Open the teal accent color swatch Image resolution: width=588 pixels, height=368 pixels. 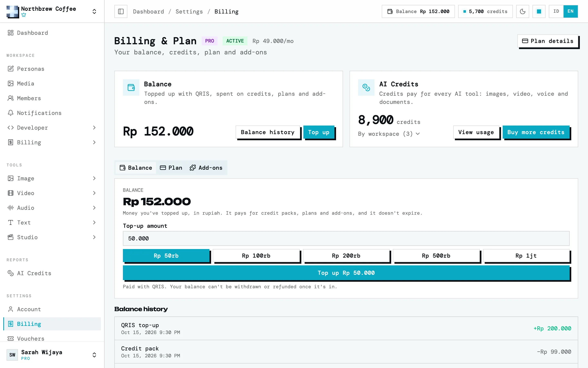click(x=539, y=11)
